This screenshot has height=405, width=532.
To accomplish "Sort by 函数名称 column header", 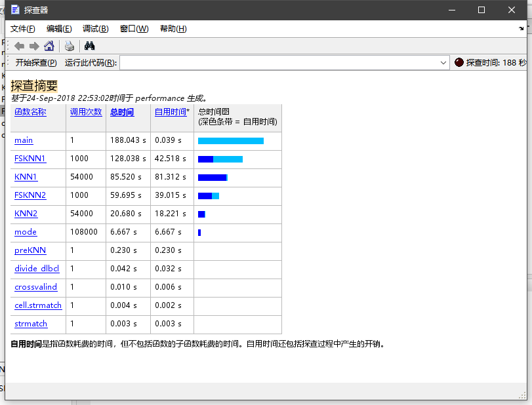I will pos(30,112).
